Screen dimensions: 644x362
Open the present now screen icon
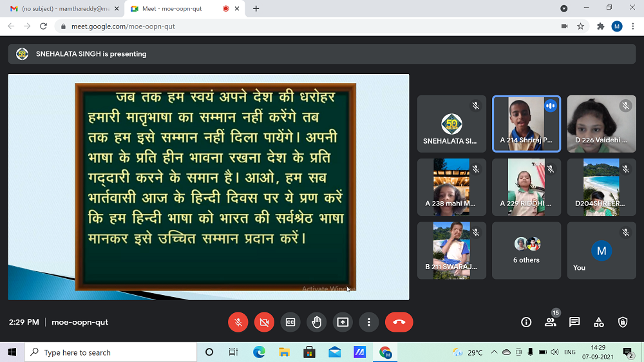point(343,322)
